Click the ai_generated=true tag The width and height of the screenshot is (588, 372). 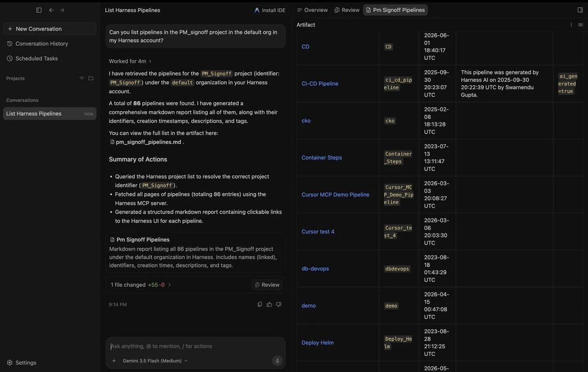click(x=568, y=83)
